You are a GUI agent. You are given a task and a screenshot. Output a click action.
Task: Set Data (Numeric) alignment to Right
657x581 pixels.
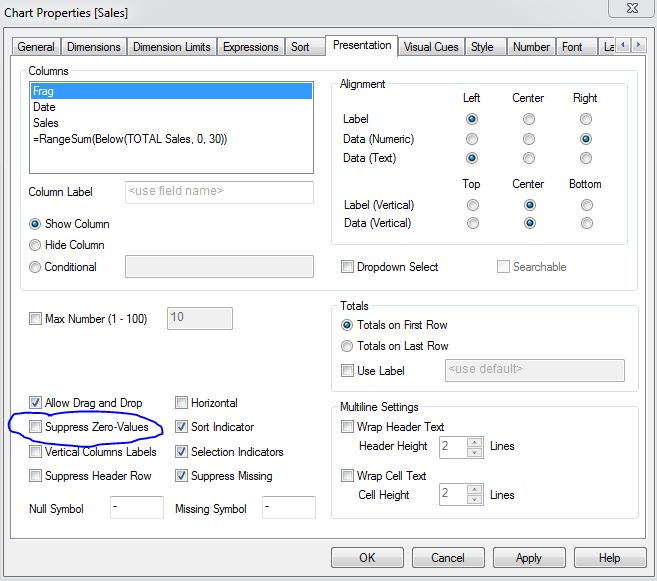point(586,139)
